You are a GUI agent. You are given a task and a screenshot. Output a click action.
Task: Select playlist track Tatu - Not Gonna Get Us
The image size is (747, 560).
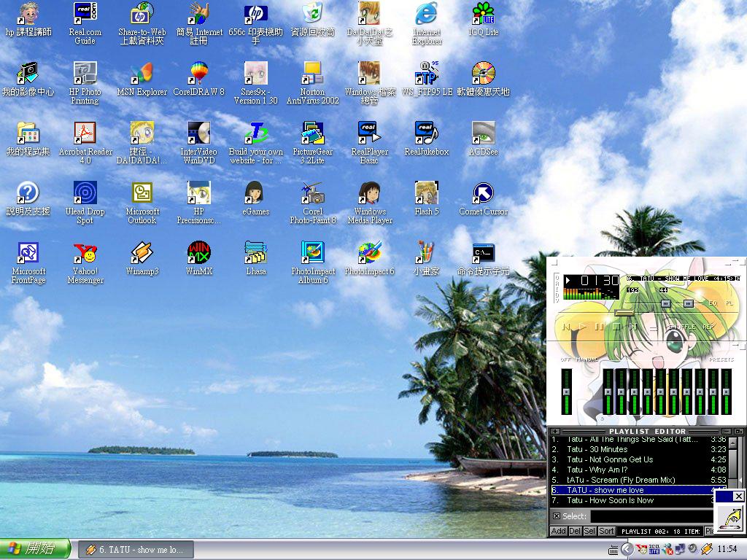click(638, 459)
